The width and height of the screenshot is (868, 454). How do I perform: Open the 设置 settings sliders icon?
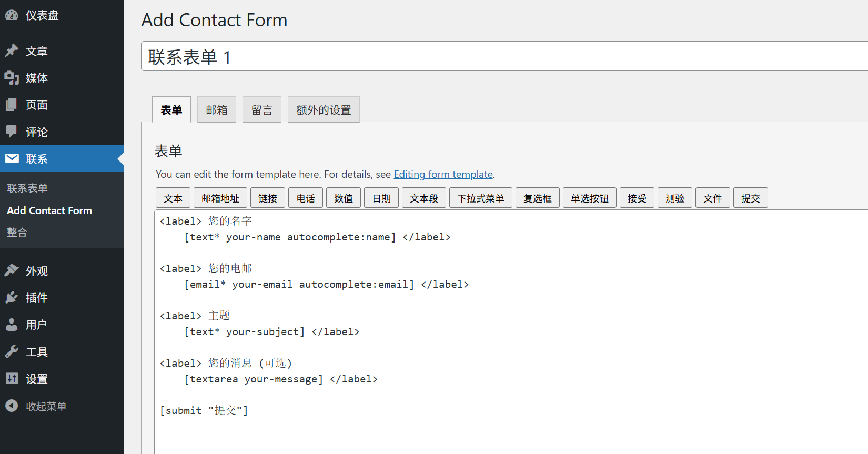pos(12,378)
